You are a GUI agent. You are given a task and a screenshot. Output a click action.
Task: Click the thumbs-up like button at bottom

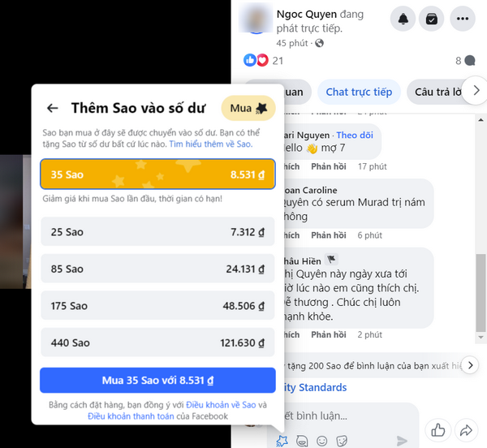click(438, 430)
